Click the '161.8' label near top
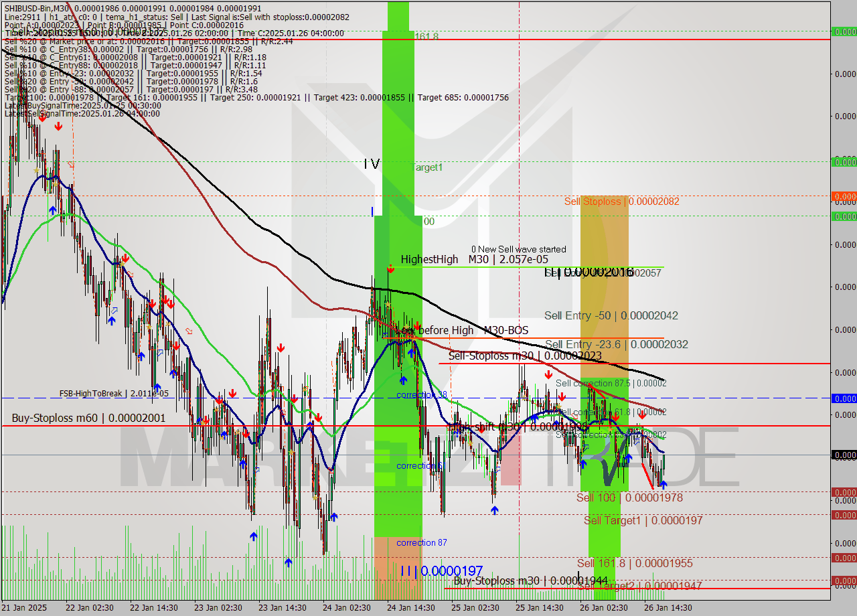Image resolution: width=857 pixels, height=616 pixels. point(426,36)
